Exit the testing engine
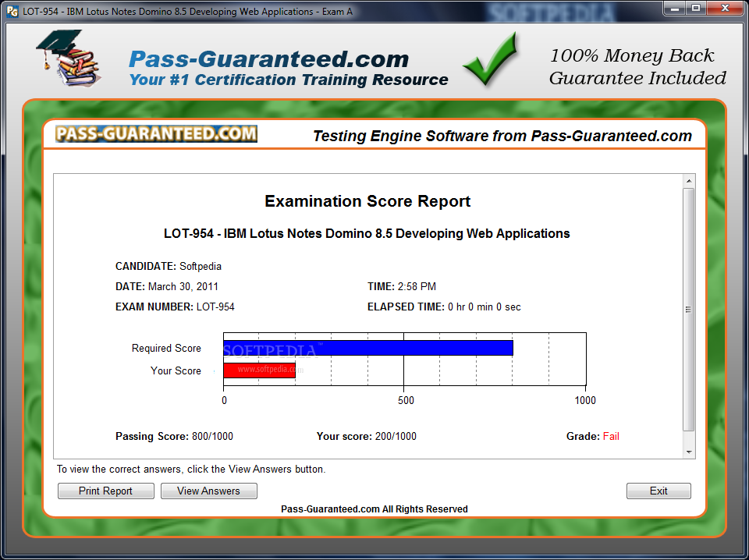Image resolution: width=749 pixels, height=560 pixels. pos(658,491)
